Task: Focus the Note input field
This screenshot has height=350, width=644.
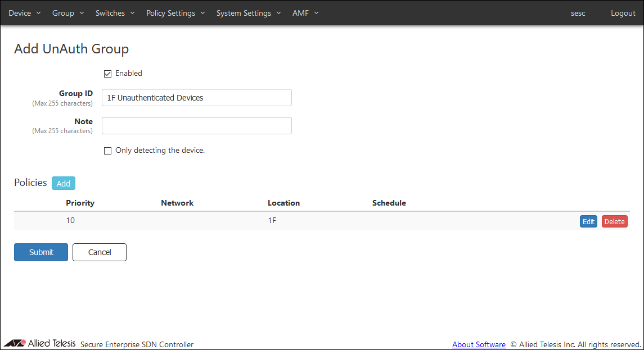Action: tap(197, 126)
